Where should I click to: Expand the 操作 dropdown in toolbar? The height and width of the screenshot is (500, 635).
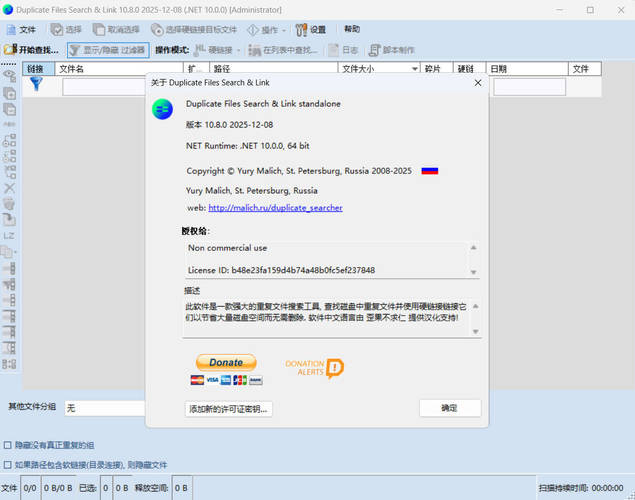pyautogui.click(x=268, y=30)
